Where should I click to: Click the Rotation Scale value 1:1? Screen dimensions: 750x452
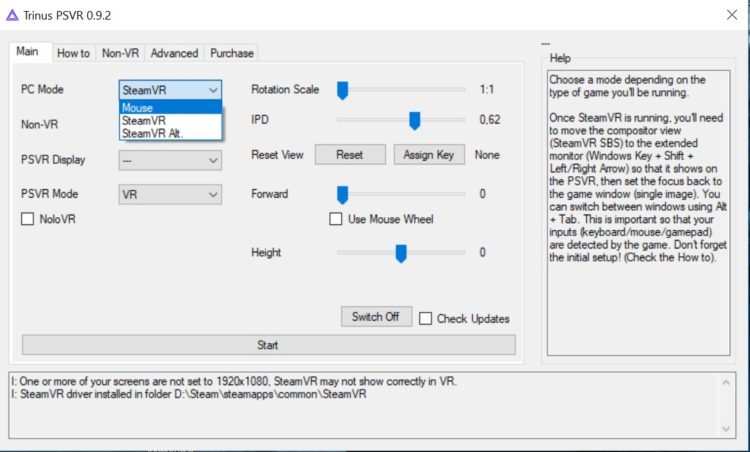tap(487, 89)
